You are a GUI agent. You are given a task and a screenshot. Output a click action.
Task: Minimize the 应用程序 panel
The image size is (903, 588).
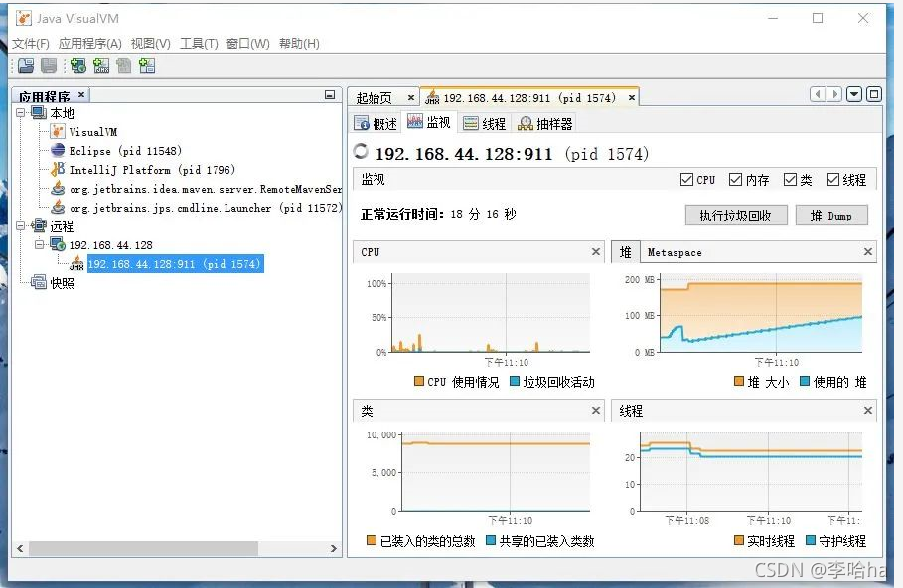[x=330, y=95]
